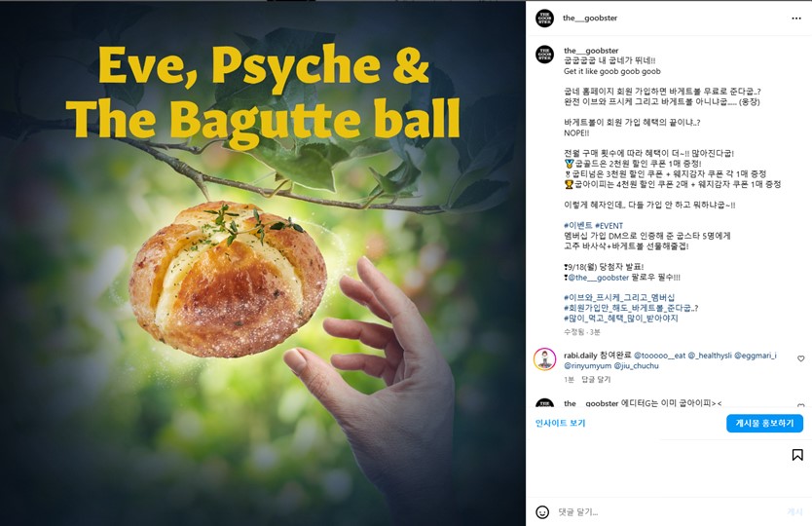Click the goobster avatar beside caption

[x=544, y=54]
